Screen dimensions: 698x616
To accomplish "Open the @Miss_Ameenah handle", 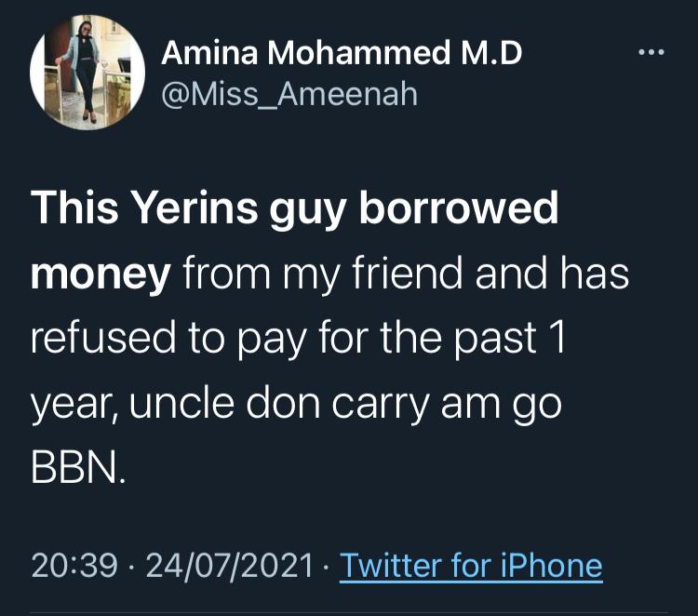I will [x=289, y=93].
